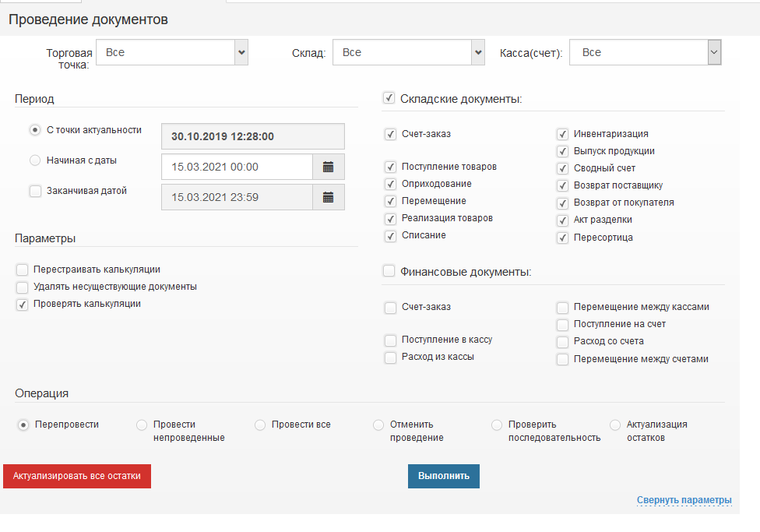Click the Выполнить button

(443, 475)
